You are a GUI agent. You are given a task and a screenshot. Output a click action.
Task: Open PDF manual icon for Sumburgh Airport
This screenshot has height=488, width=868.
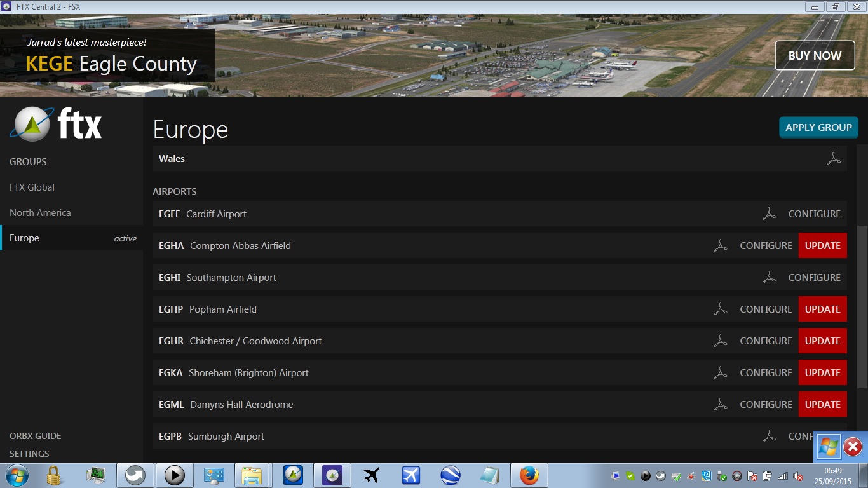coord(769,437)
